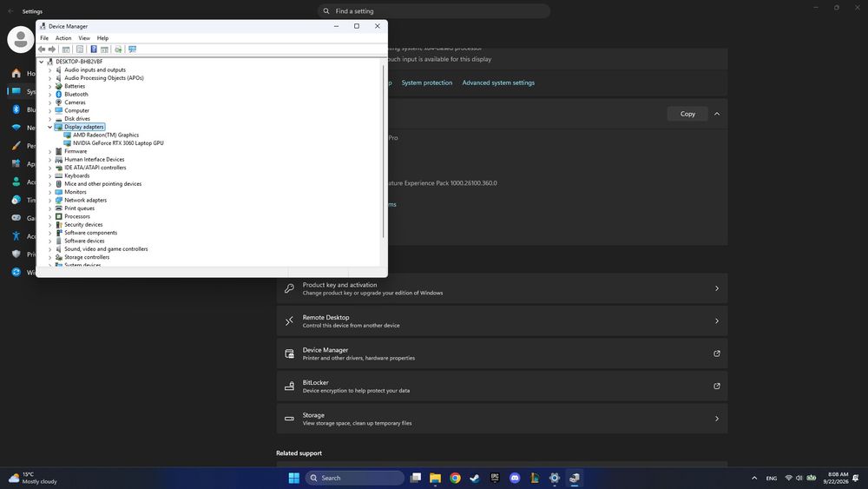Image resolution: width=868 pixels, height=489 pixels.
Task: Click the Back arrow in Device Manager toolbar
Action: (x=42, y=50)
